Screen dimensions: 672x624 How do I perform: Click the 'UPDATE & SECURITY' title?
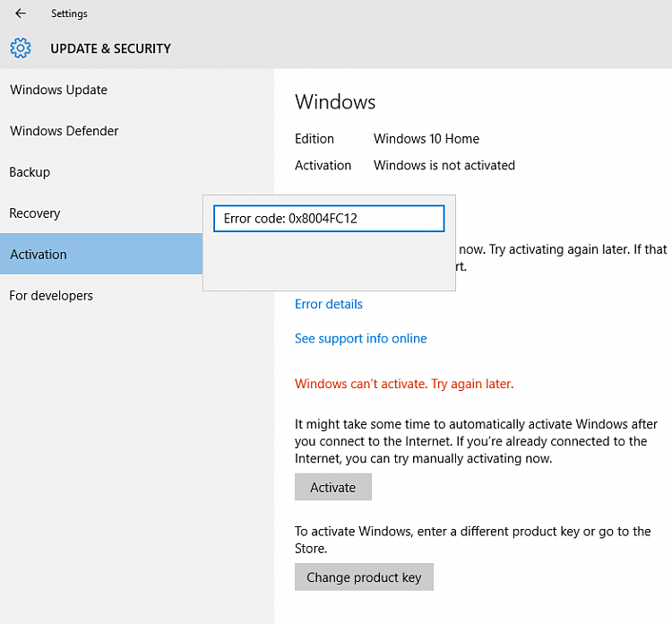pos(110,48)
